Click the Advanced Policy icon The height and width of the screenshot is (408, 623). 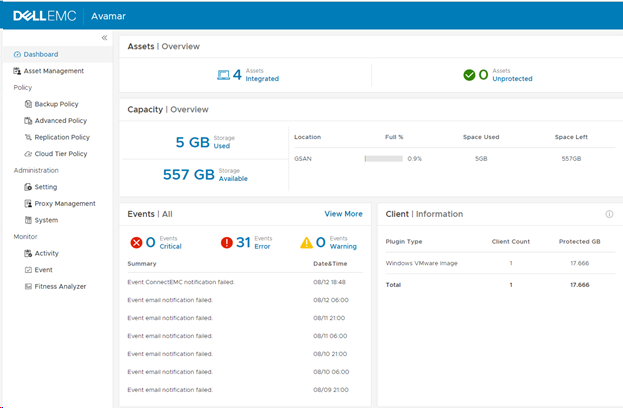(x=27, y=121)
